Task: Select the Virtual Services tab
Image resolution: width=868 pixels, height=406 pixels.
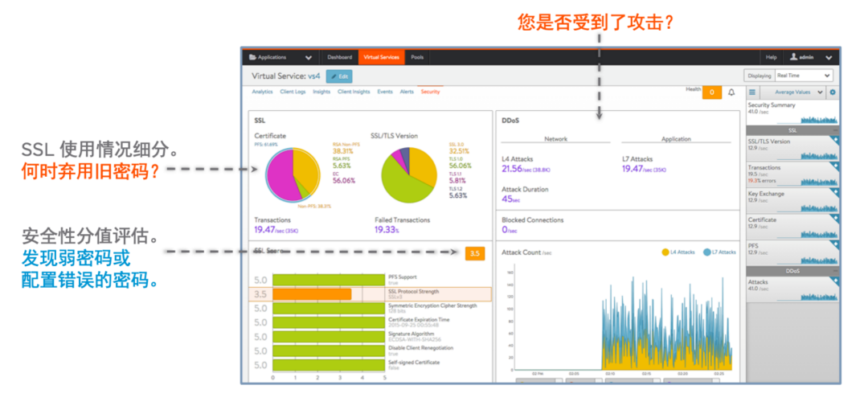Action: click(x=382, y=57)
